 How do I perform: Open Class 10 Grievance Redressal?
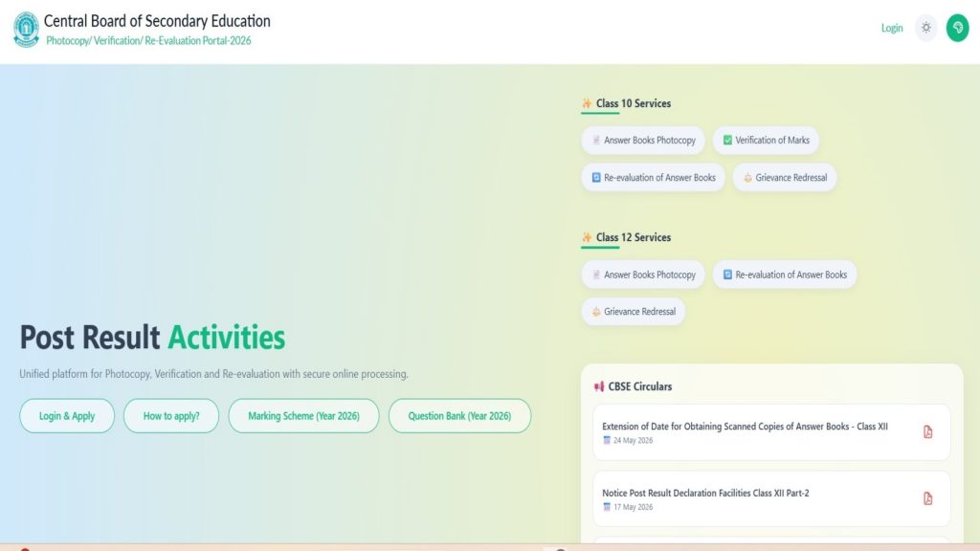[x=785, y=177]
